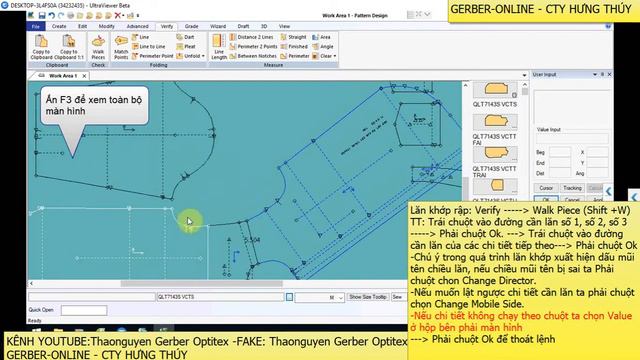
Task: Open the View ribbon tab
Action: tap(284, 26)
